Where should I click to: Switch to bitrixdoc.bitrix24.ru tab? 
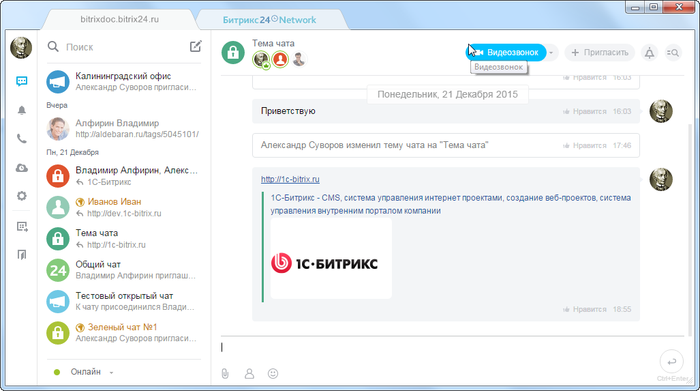(x=120, y=20)
